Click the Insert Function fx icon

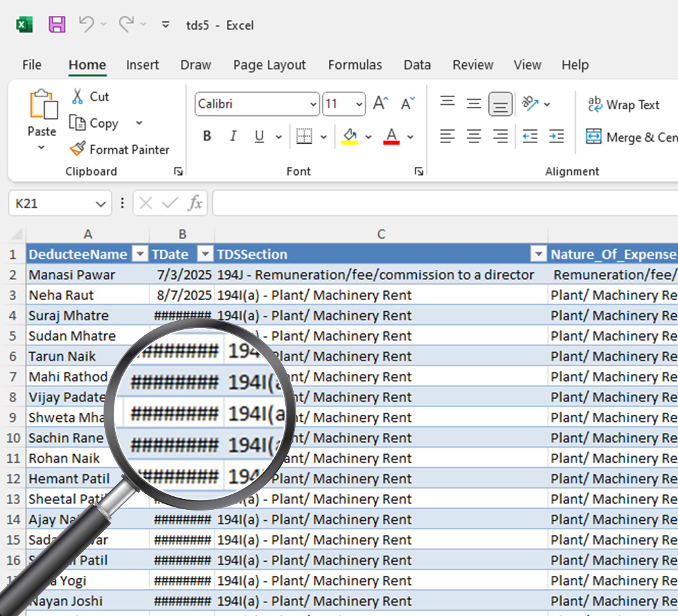pos(195,203)
